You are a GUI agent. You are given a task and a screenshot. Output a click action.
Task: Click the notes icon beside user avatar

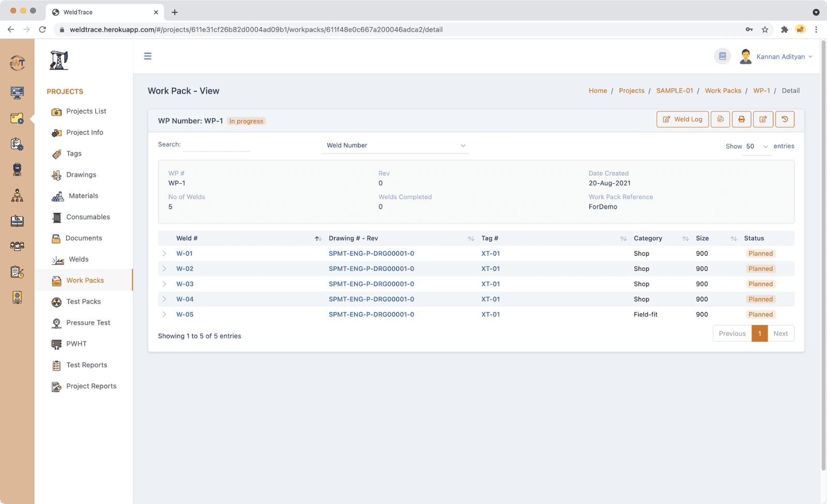tap(723, 56)
